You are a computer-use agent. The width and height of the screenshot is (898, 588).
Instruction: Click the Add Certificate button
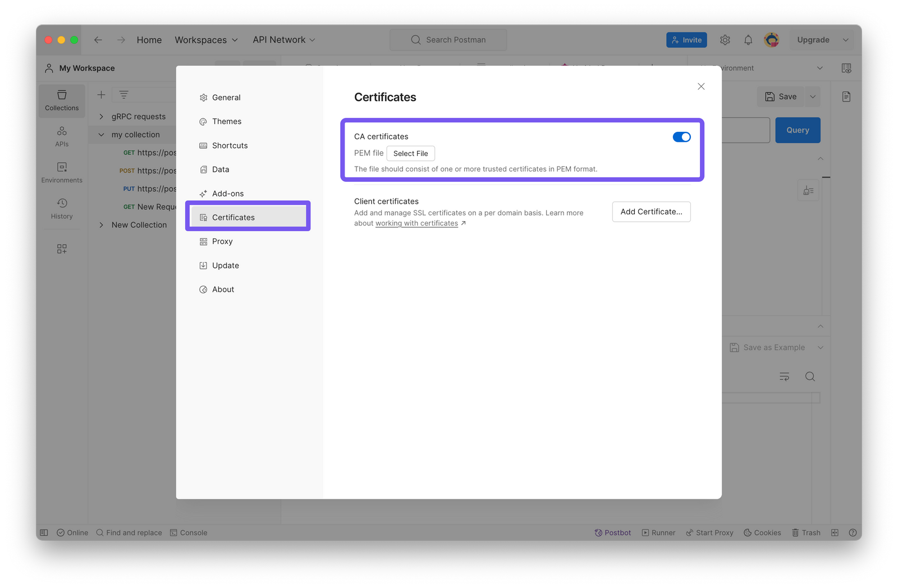pos(651,212)
